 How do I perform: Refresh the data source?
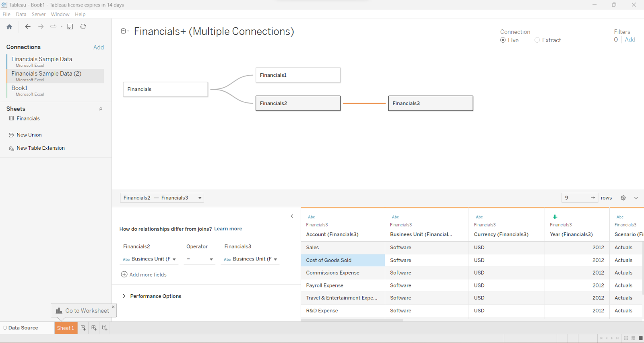coord(83,27)
